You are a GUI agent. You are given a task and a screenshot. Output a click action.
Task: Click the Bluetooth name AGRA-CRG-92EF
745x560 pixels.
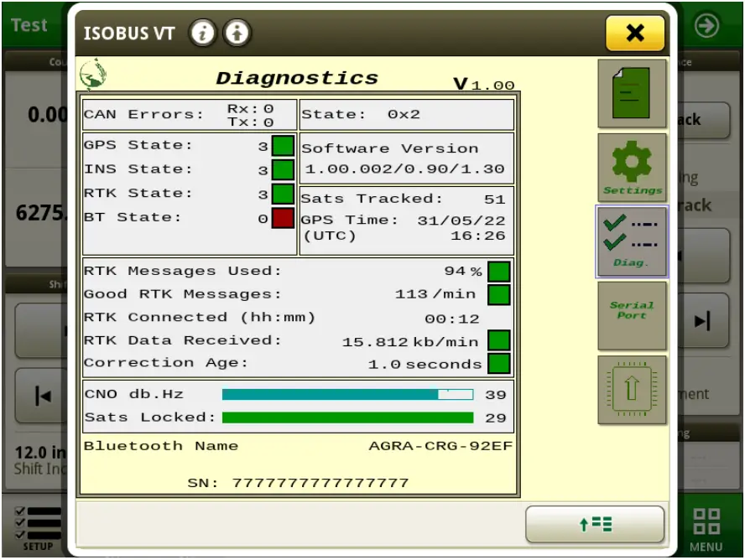440,446
